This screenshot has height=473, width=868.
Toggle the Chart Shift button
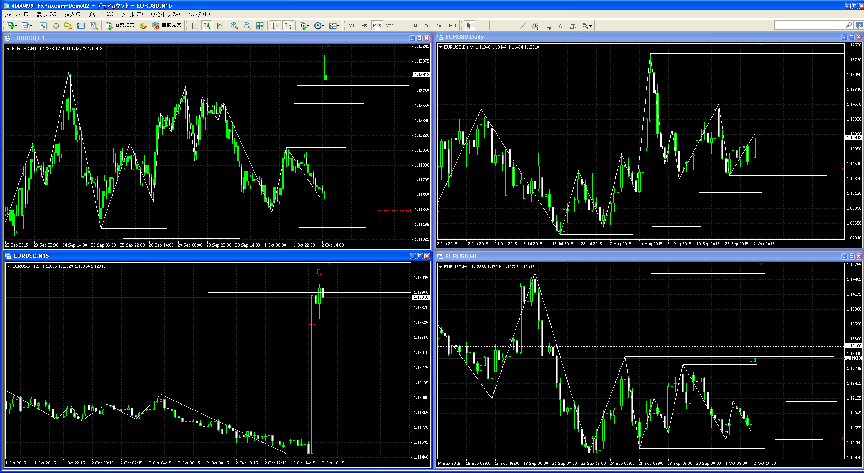coord(288,26)
